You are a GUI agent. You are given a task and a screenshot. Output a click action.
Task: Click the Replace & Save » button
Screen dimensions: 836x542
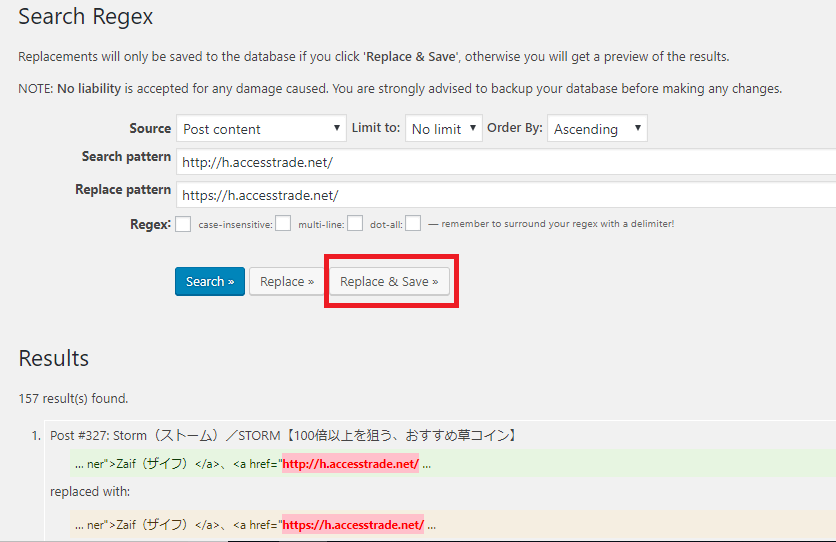point(389,281)
